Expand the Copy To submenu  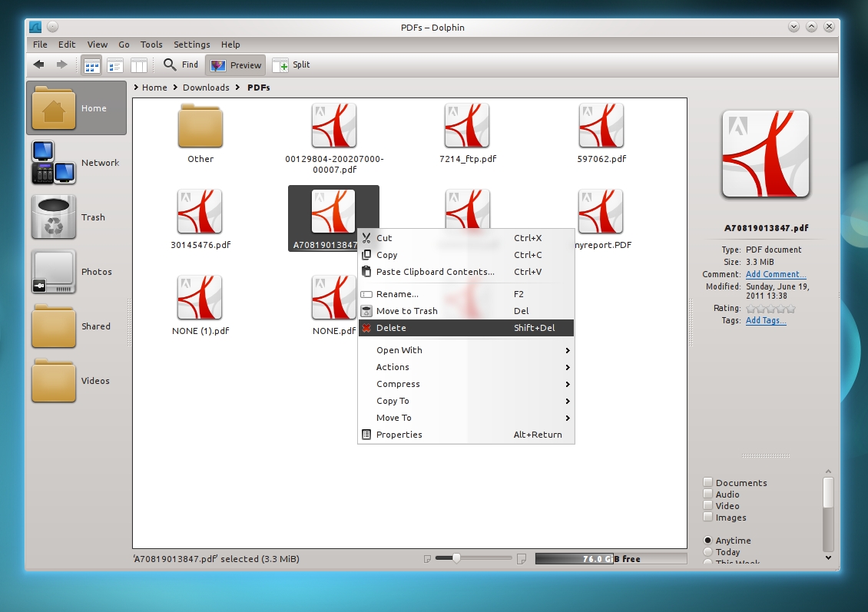point(466,401)
